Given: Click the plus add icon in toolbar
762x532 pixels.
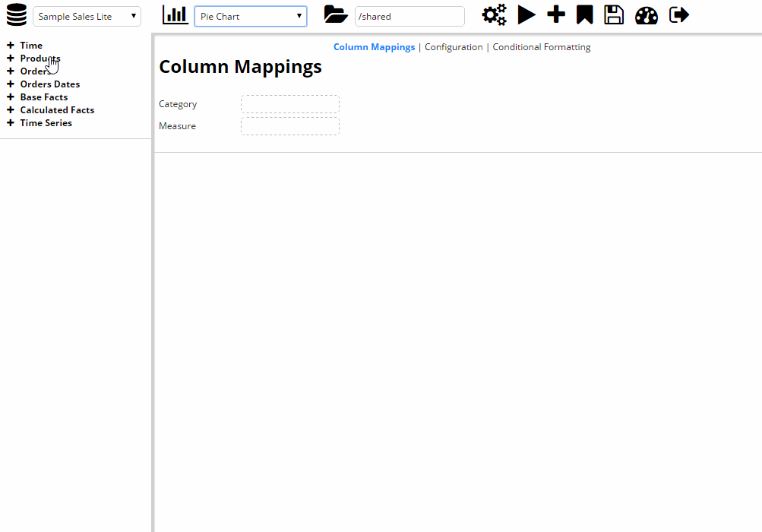Looking at the screenshot, I should point(556,14).
